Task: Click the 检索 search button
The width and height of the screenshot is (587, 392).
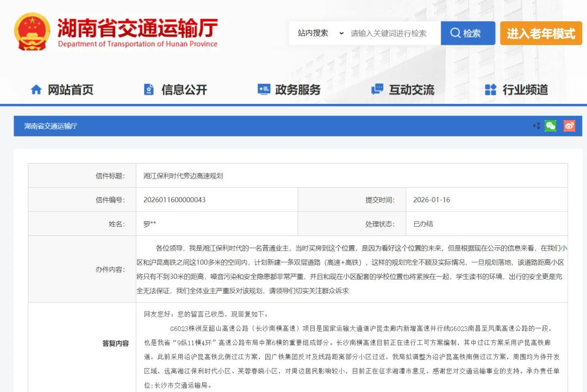Action: tap(467, 33)
